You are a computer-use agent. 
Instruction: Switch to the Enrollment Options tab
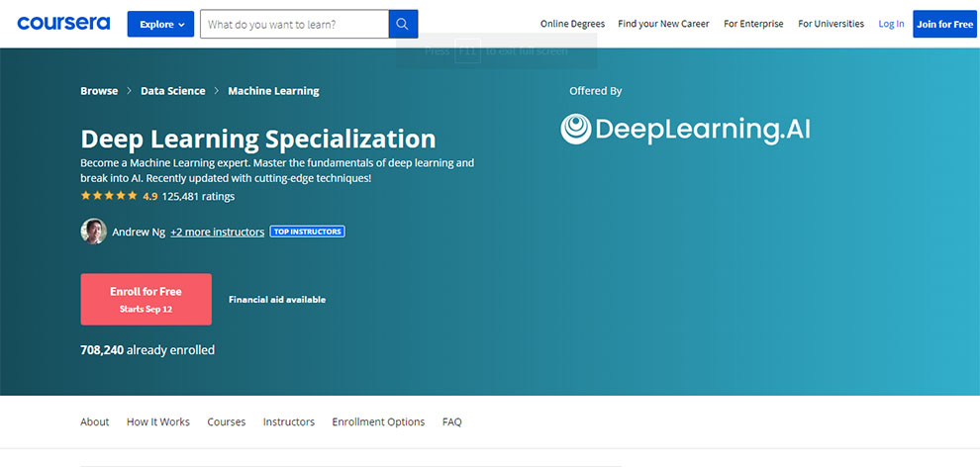tap(378, 421)
